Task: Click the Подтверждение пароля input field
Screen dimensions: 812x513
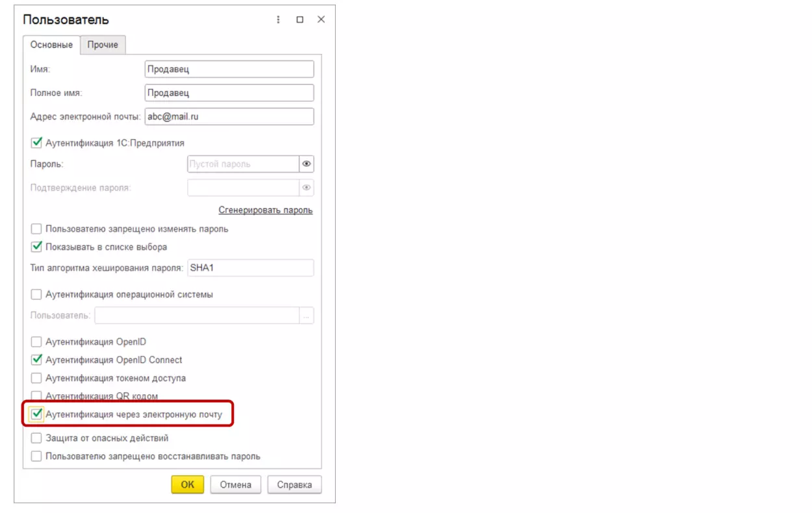Action: coord(243,188)
